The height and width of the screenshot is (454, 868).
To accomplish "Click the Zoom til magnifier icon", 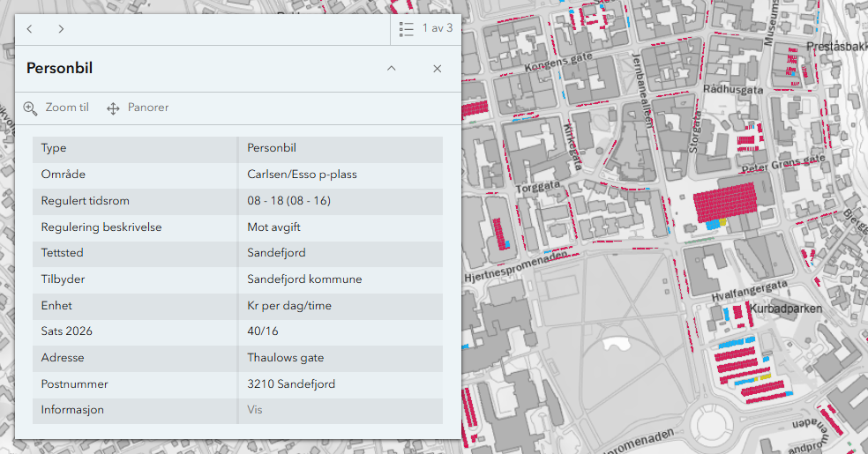I will click(x=30, y=108).
